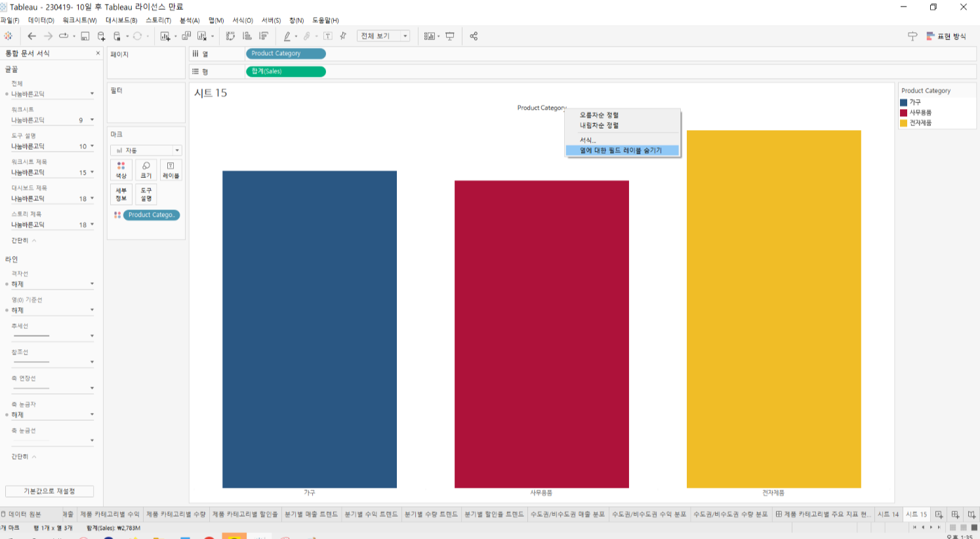
Task: Open the 크기 size marks card
Action: point(146,170)
